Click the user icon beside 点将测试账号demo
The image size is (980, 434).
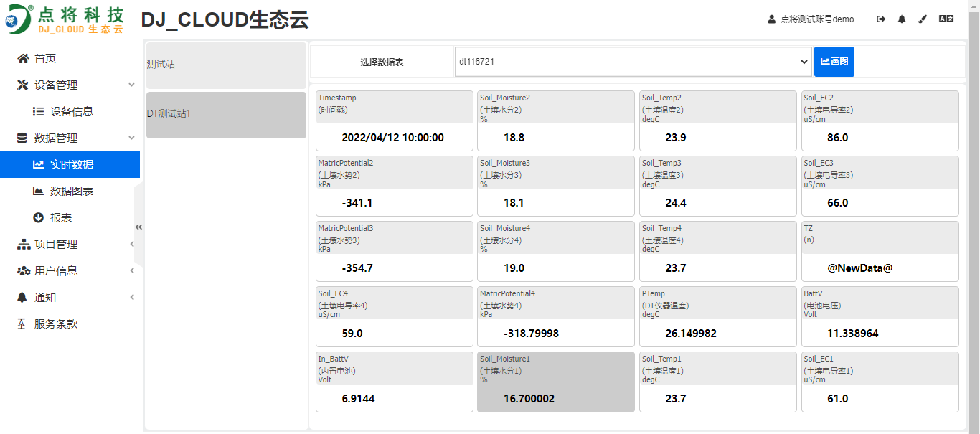tap(771, 19)
